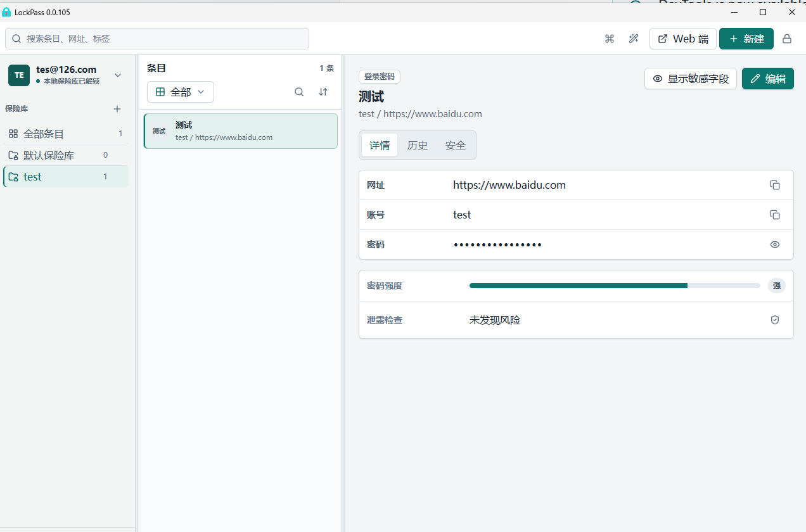This screenshot has width=806, height=532.
Task: Select the 测试 entry in list
Action: 241,131
